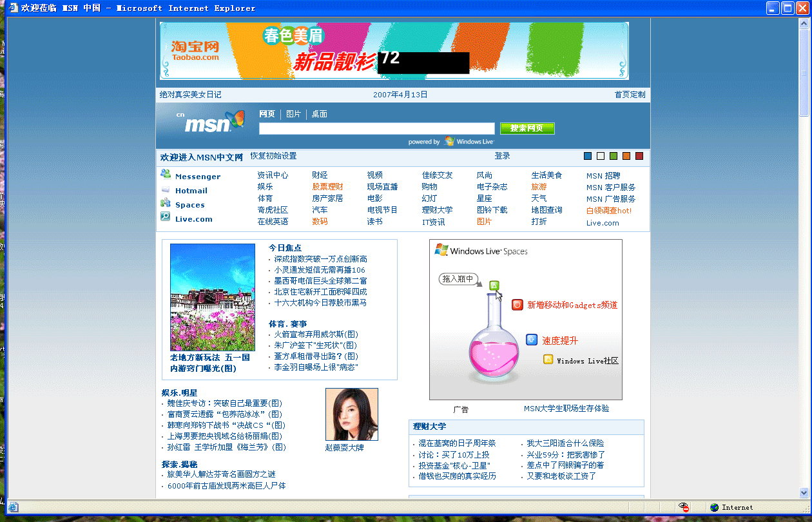
Task: Click 恢复初始设置 link
Action: point(274,156)
